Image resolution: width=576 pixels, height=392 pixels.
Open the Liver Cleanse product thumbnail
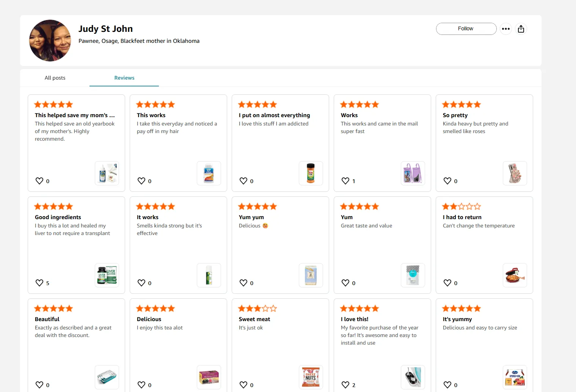107,275
